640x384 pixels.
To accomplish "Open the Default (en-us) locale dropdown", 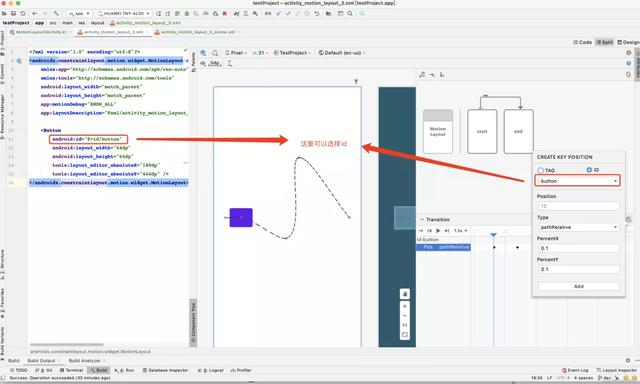I will 342,53.
